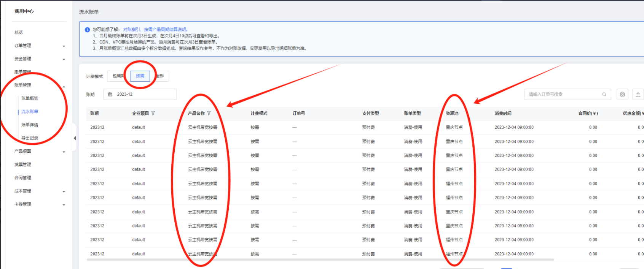Open the 对账指引 link

click(x=132, y=30)
